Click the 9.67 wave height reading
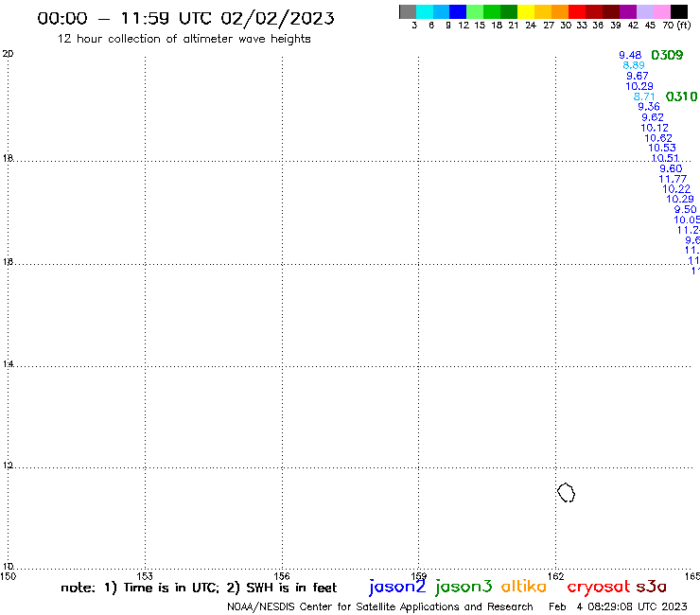 click(x=637, y=76)
